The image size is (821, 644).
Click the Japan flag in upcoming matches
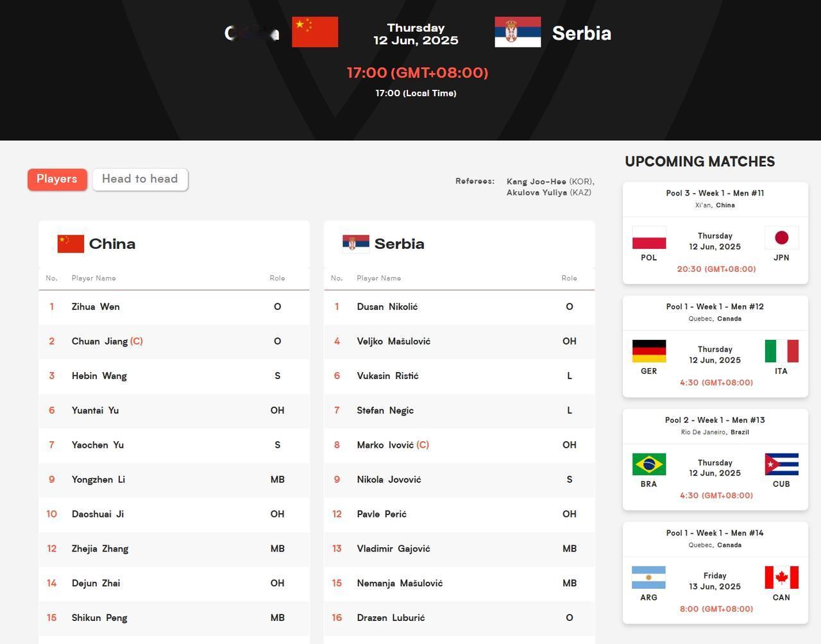781,238
